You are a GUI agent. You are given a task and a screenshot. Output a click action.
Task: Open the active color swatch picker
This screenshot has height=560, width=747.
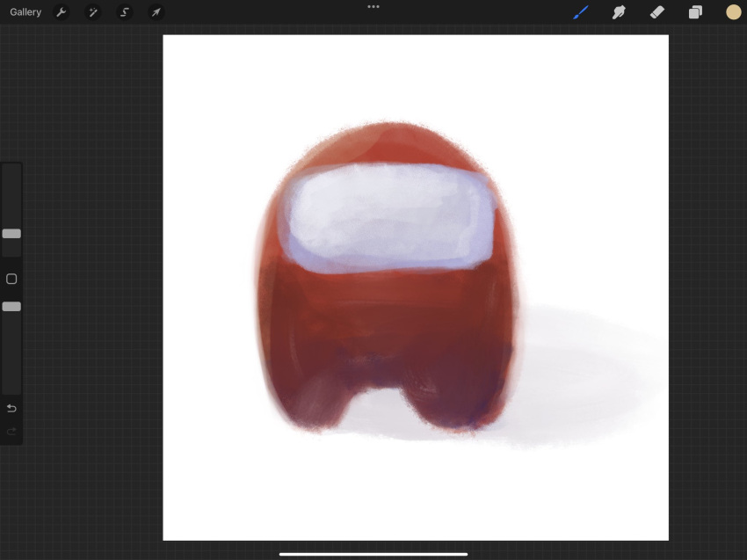(x=733, y=12)
